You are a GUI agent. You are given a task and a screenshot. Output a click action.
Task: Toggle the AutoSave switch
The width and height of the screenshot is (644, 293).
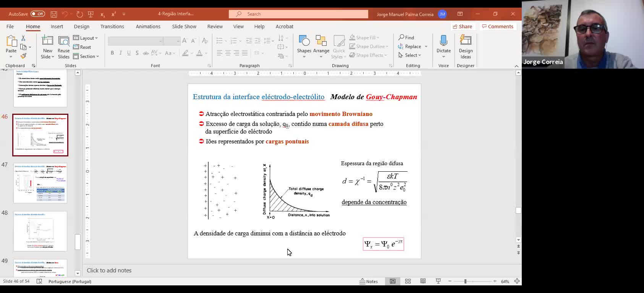37,14
